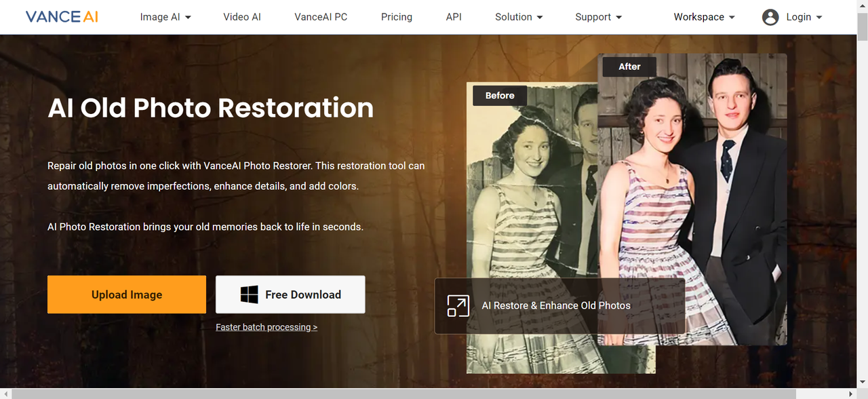
Task: Click the vertical scrollbar thumb
Action: [x=862, y=27]
